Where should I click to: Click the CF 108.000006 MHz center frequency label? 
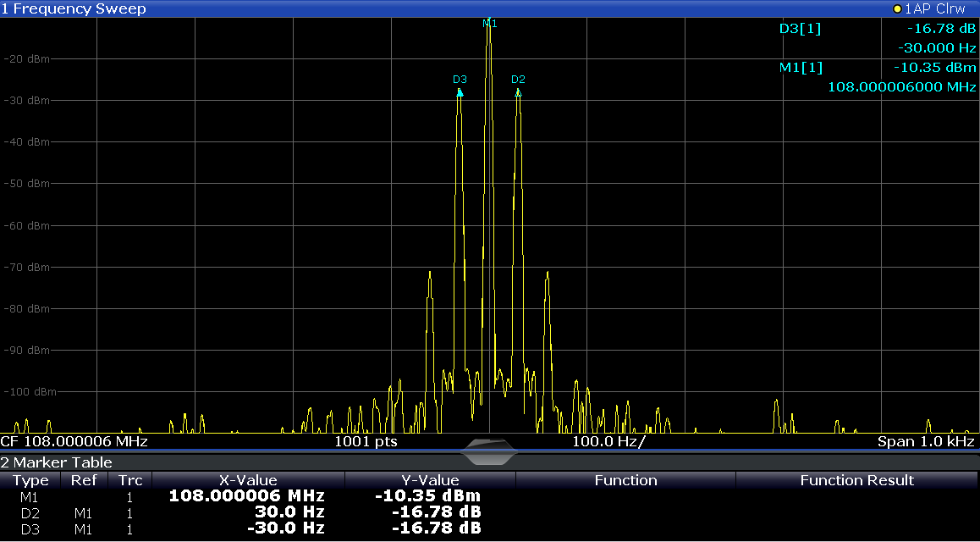[74, 441]
